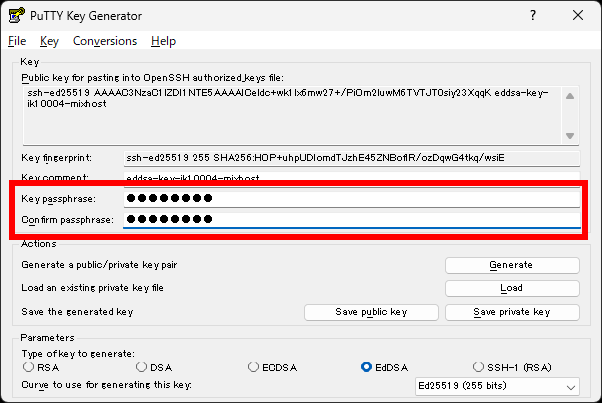Click 'Load an existing private key file' text

pyautogui.click(x=93, y=288)
